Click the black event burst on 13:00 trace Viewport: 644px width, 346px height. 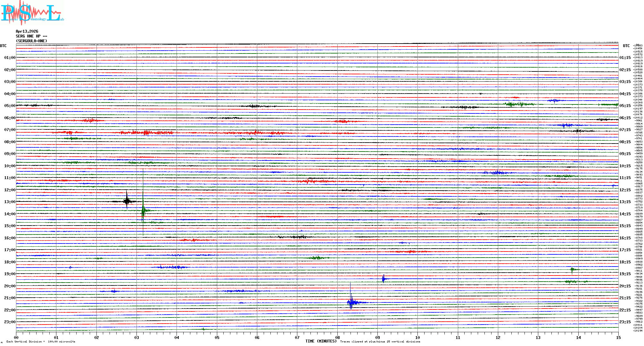(127, 201)
